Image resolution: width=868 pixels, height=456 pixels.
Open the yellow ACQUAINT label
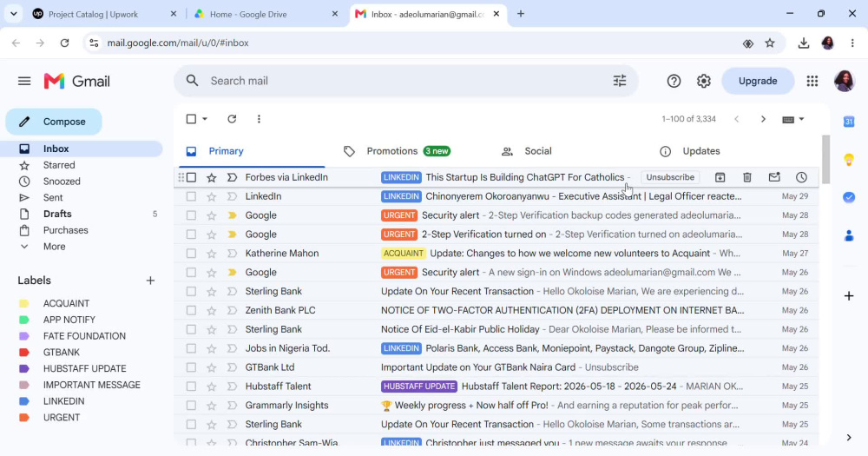(66, 304)
